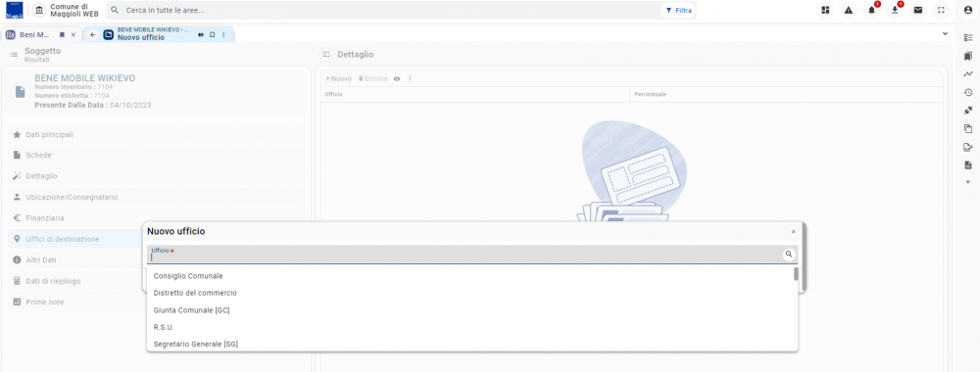Viewport: 980px width, 372px height.
Task: Open the notifications bell icon
Action: 871,10
